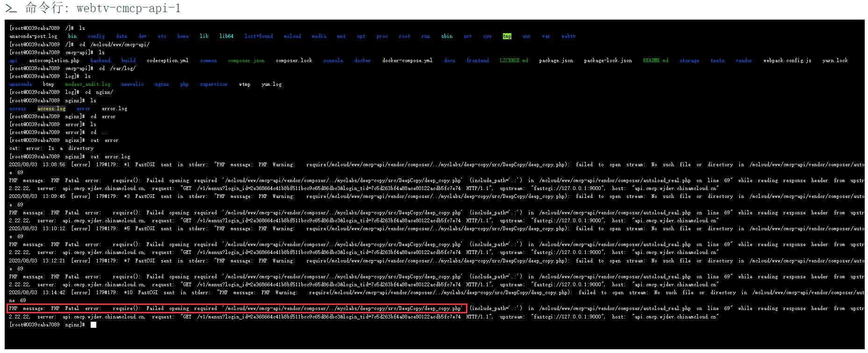Select the build directory name
The height and width of the screenshot is (353, 868).
129,60
